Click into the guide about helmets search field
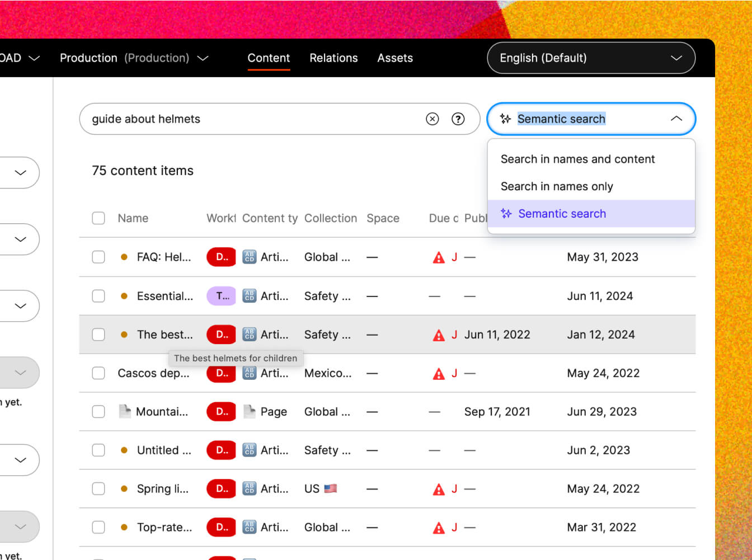 click(x=252, y=119)
